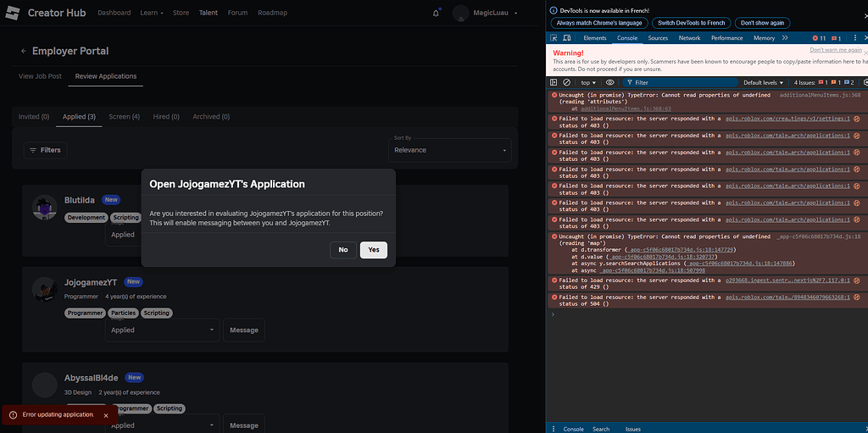Switch to DevTools Sources tab

[x=658, y=38]
